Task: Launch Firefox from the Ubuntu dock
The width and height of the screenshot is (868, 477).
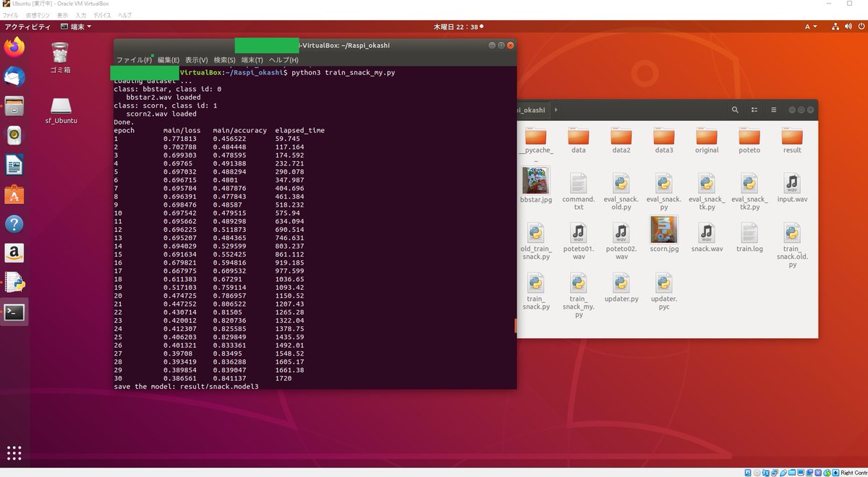Action: (14, 47)
